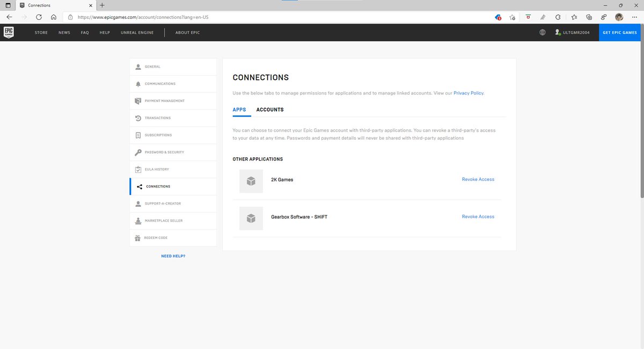Open About Epic in top navigation

click(x=187, y=32)
